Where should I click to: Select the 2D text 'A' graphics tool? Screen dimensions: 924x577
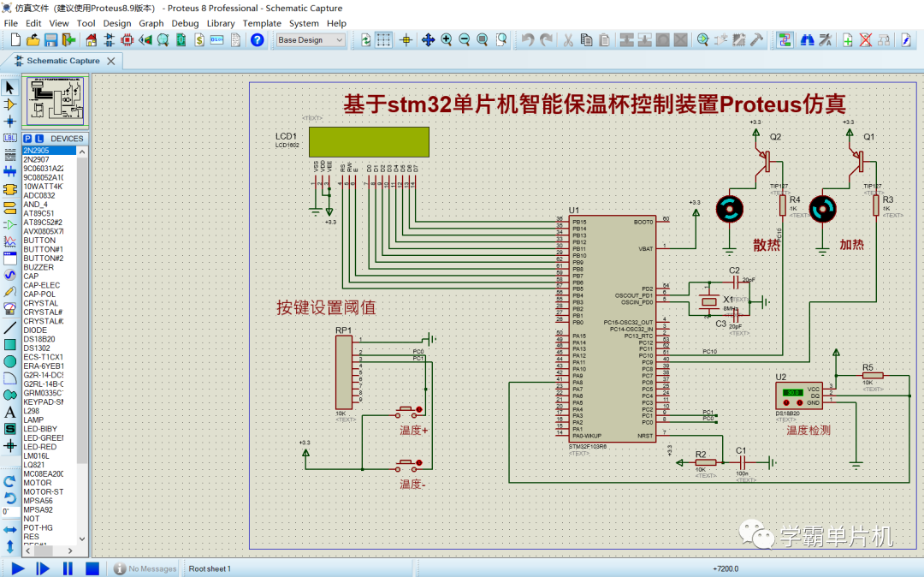pos(10,412)
